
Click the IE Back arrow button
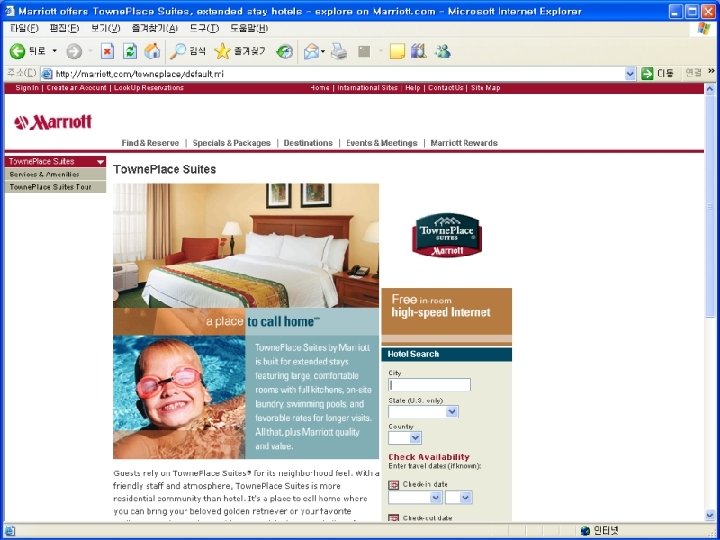(17, 51)
